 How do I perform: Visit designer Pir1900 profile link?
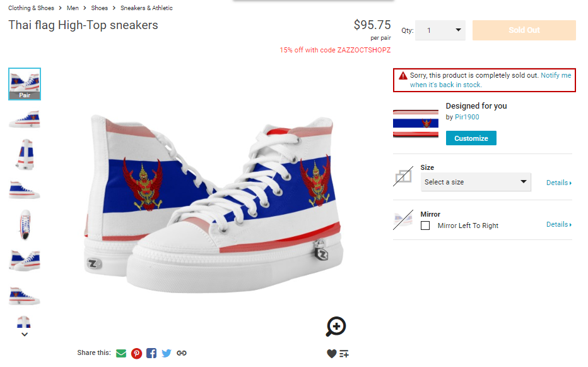467,117
